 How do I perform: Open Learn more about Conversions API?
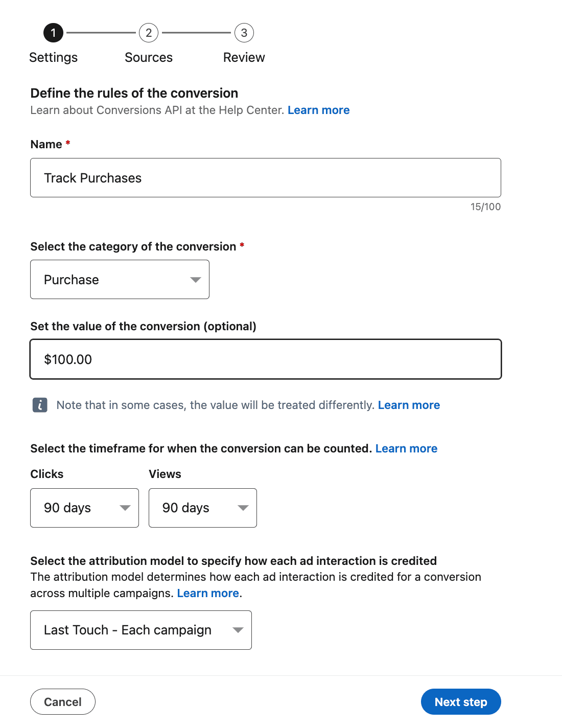click(x=318, y=110)
